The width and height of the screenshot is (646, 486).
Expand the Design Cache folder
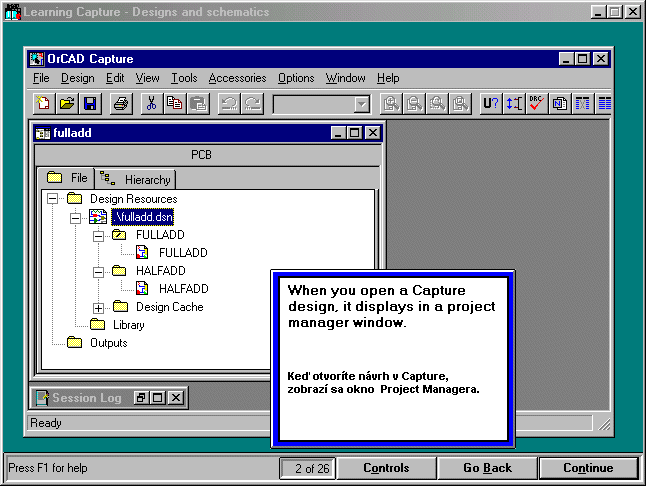click(x=98, y=307)
